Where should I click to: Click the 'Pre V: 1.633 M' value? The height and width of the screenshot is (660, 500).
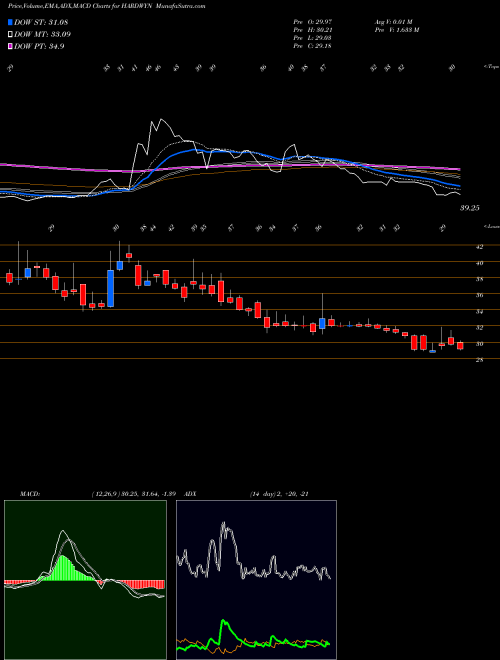(x=396, y=30)
